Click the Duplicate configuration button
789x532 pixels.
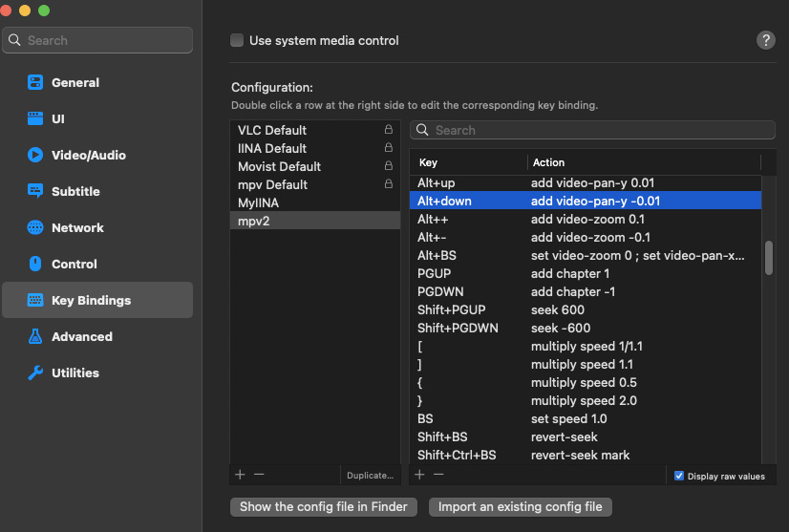370,475
